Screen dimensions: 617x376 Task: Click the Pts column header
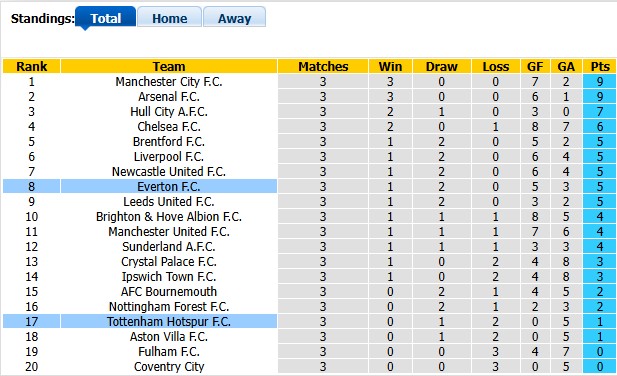pyautogui.click(x=600, y=66)
